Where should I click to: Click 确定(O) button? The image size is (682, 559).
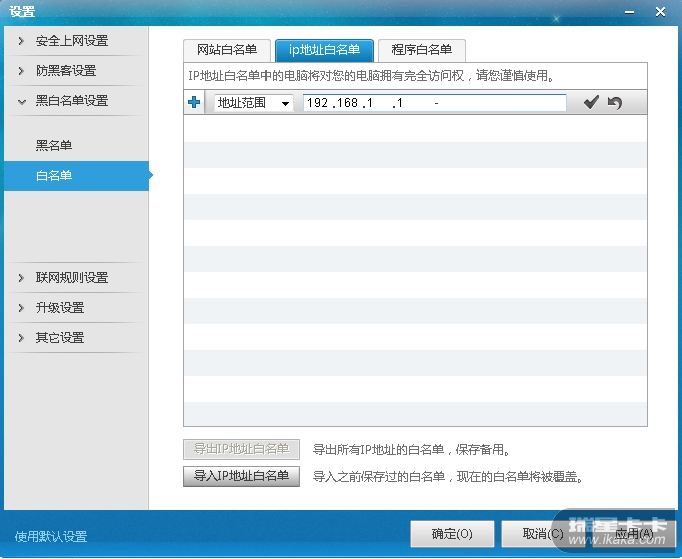[x=452, y=534]
